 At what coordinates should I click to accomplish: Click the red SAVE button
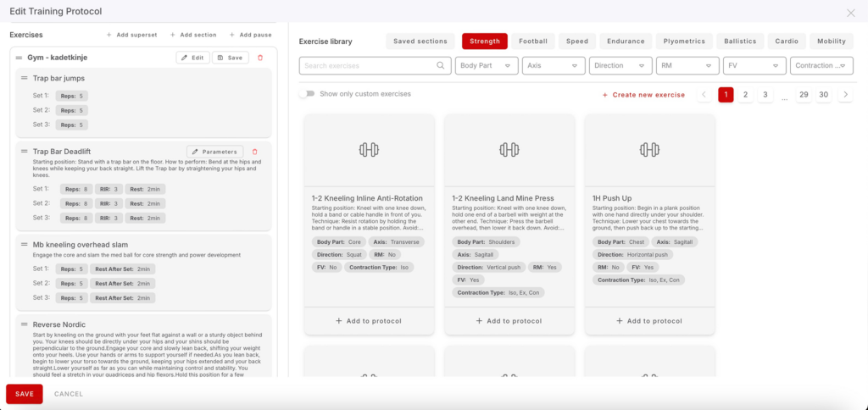[x=25, y=394]
